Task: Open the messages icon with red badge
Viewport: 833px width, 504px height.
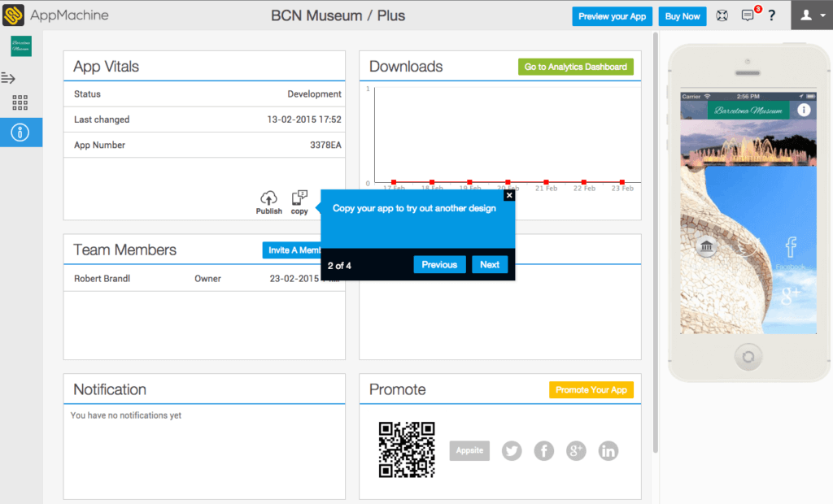Action: tap(747, 15)
